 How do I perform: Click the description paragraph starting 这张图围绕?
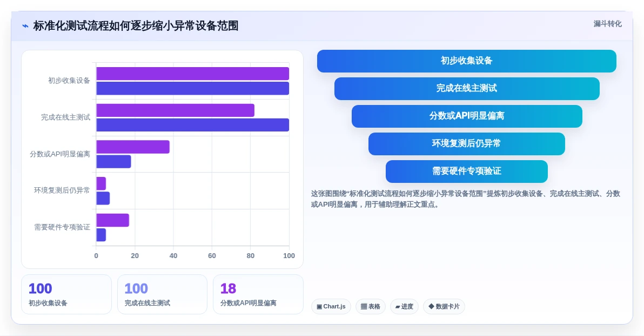tap(465, 199)
